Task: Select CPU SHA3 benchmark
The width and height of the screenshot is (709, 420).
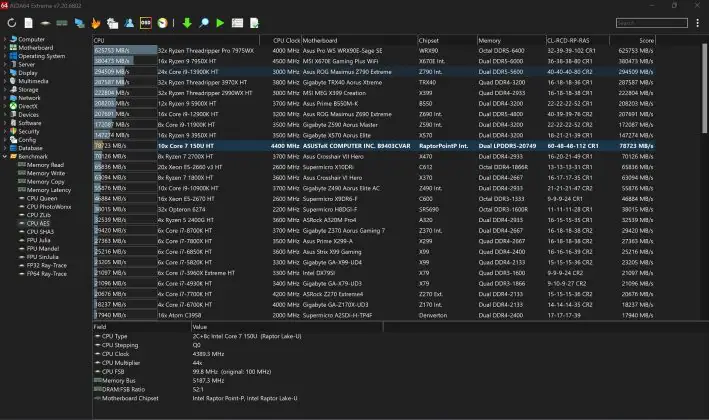Action: [40, 232]
